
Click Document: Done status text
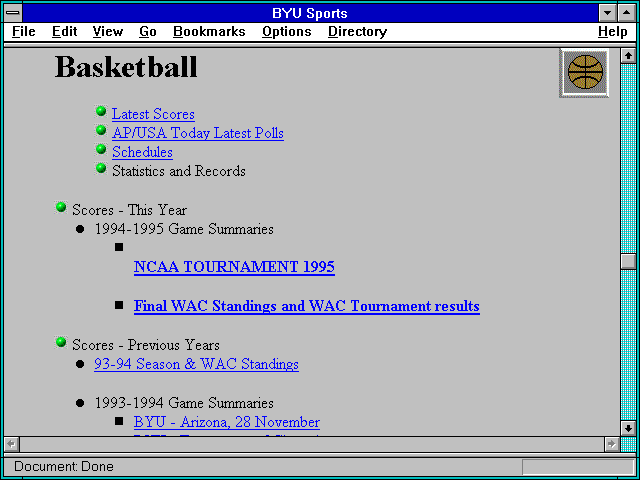point(64,467)
